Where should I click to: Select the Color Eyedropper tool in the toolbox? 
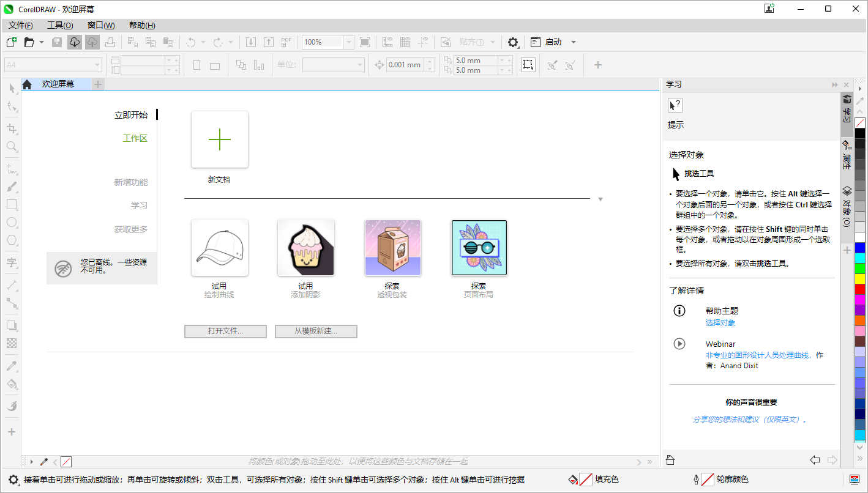tap(12, 366)
